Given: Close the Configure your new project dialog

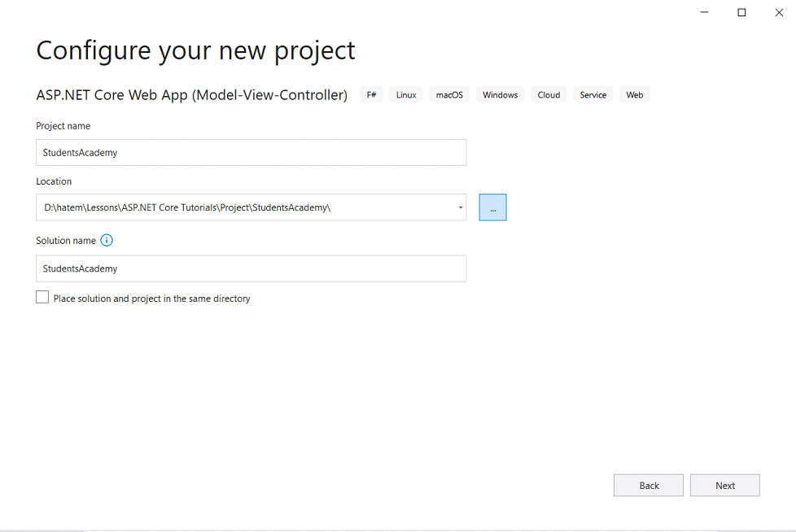Looking at the screenshot, I should [779, 12].
